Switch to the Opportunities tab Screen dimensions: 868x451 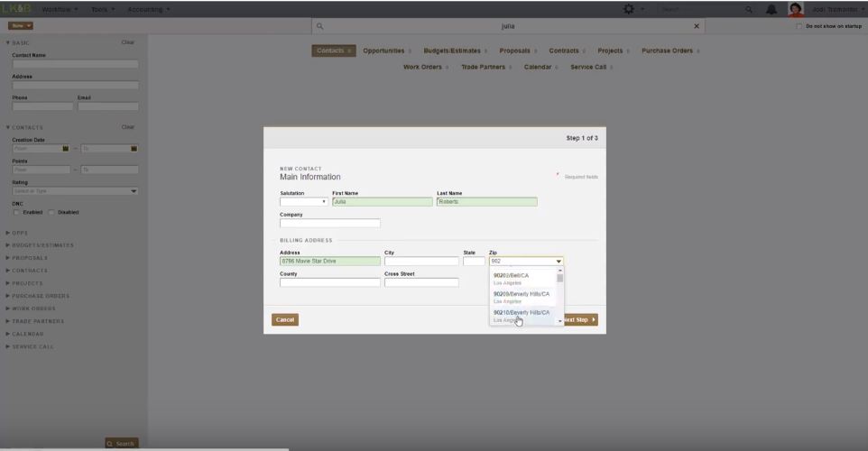point(386,51)
